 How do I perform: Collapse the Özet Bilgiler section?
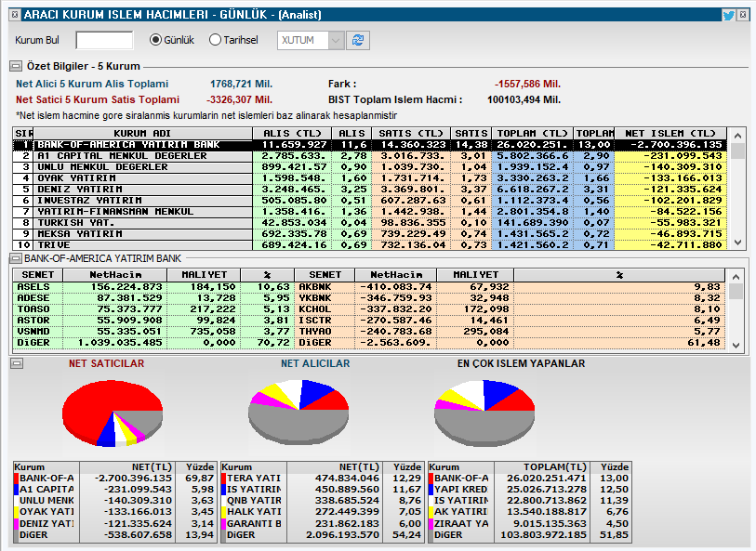point(16,66)
